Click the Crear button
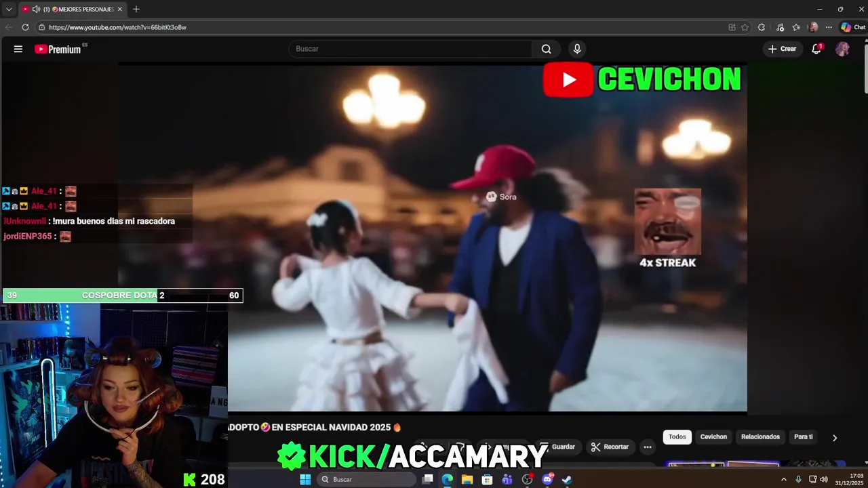Screen dimensions: 868x488 point(782,49)
